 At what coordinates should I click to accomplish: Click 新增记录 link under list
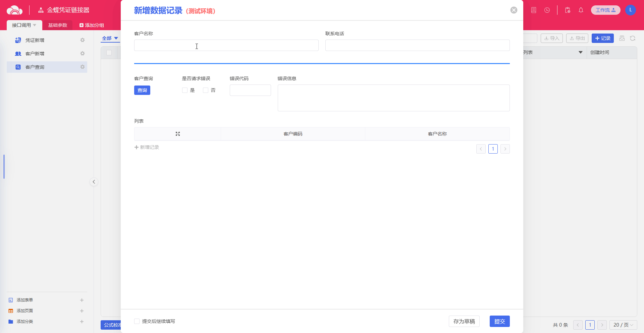pos(147,147)
